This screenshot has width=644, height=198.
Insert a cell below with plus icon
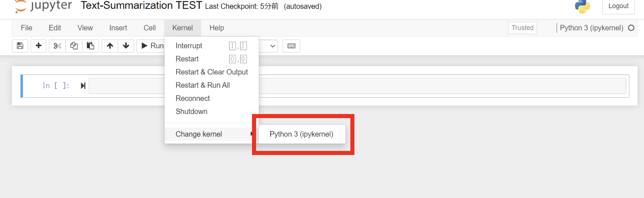39,46
